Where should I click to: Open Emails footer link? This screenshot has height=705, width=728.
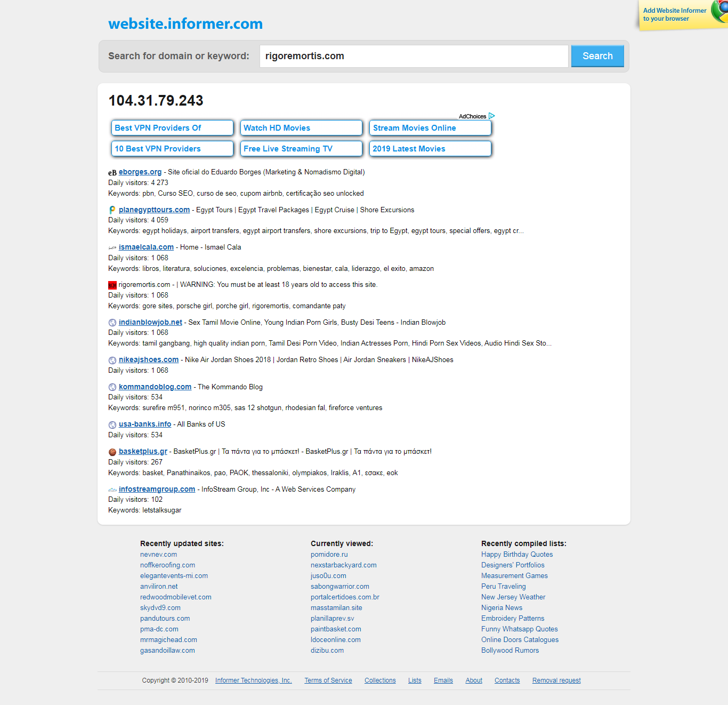[x=443, y=680]
